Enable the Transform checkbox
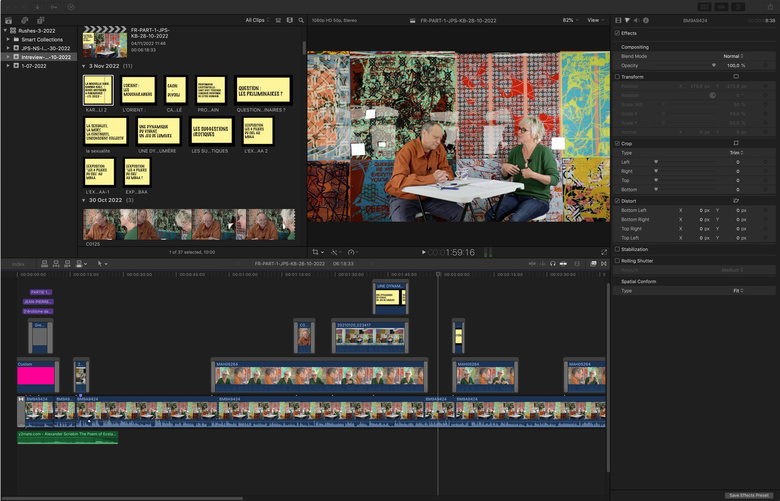 pyautogui.click(x=618, y=76)
